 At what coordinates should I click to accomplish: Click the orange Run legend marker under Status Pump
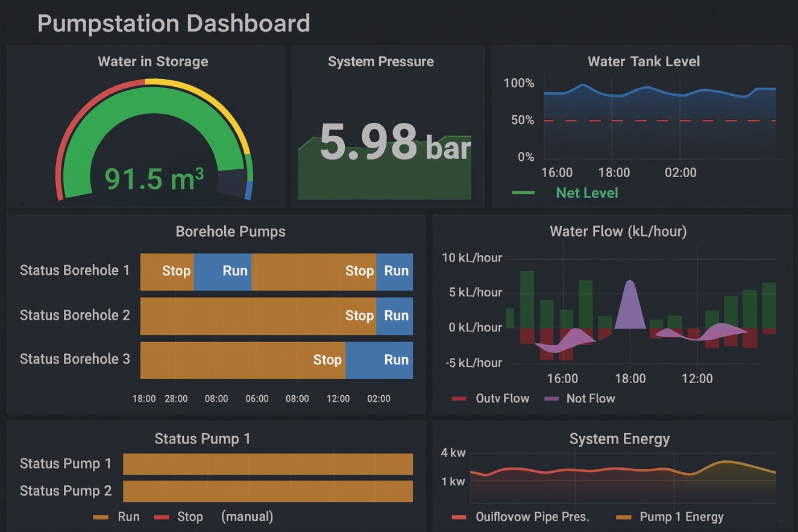click(x=101, y=517)
